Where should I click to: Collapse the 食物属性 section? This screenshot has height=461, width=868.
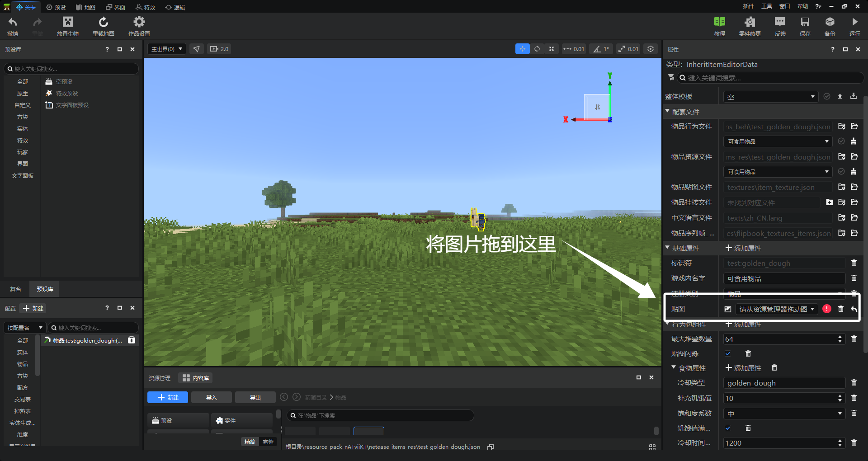(674, 367)
